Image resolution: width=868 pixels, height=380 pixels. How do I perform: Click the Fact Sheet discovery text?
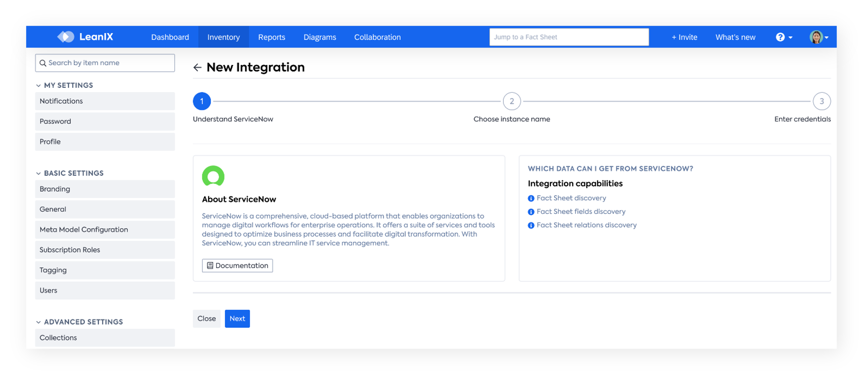point(571,198)
